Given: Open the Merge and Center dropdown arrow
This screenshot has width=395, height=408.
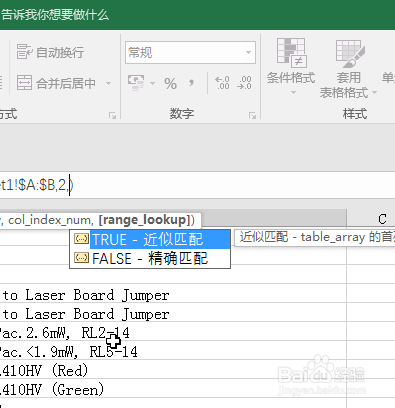Looking at the screenshot, I should (108, 83).
